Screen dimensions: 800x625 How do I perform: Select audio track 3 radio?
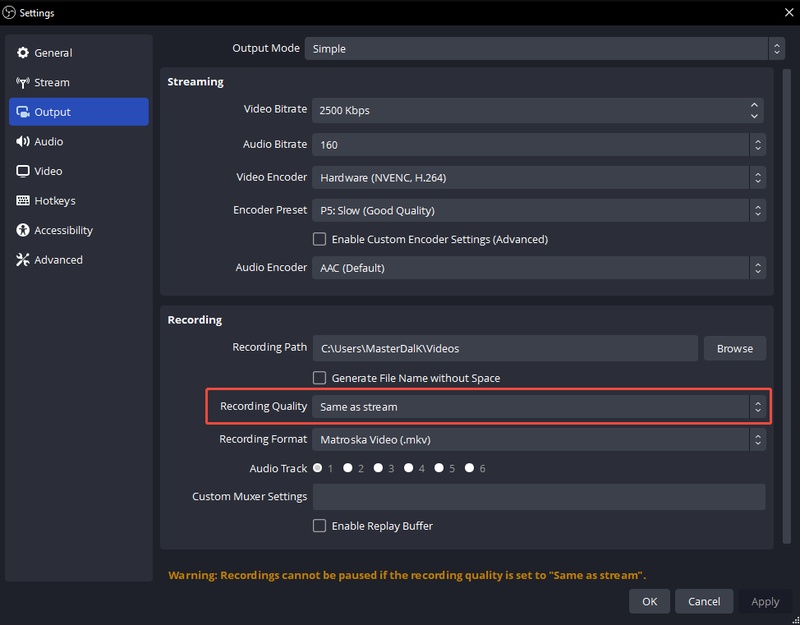(x=378, y=468)
